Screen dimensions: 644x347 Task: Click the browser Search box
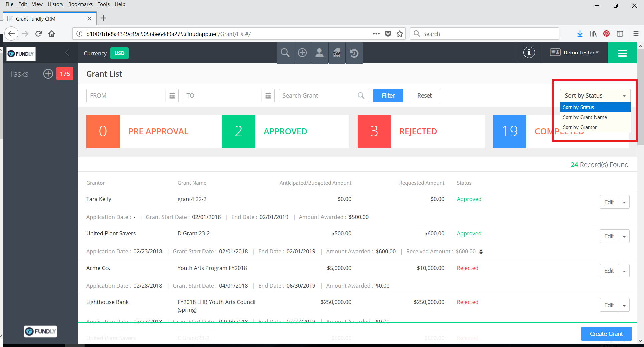484,34
